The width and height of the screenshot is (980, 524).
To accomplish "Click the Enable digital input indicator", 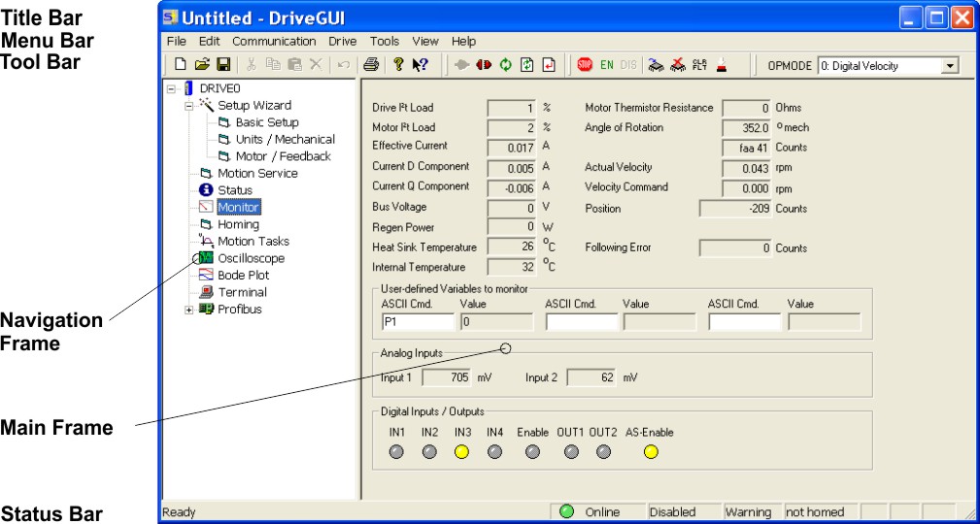I will click(532, 451).
